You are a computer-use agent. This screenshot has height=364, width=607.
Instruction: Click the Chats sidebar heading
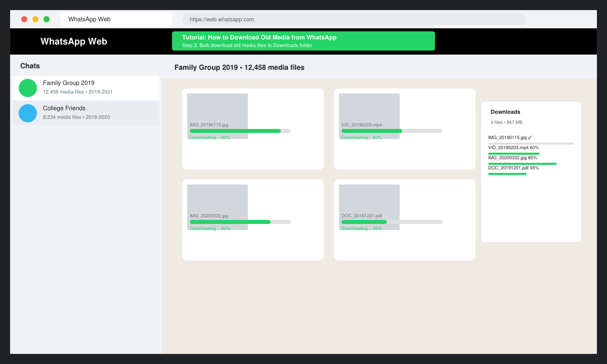coord(30,66)
